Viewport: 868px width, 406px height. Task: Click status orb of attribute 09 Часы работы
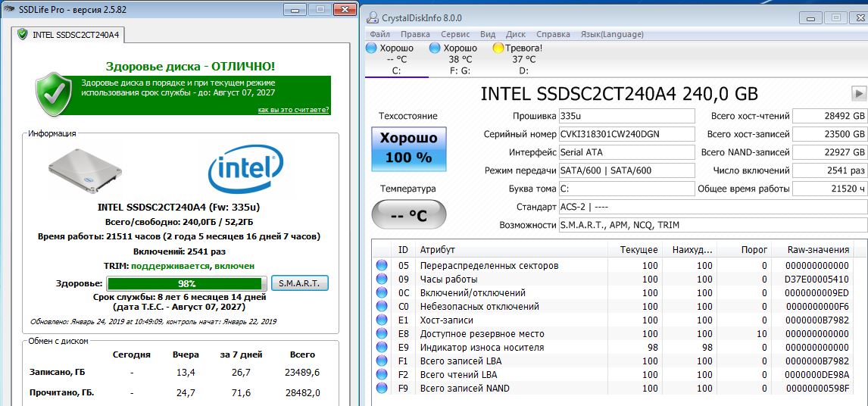click(382, 280)
